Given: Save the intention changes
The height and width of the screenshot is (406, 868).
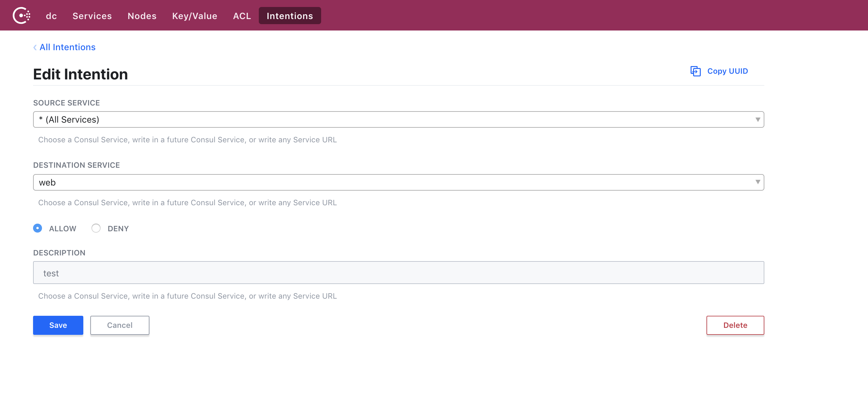Looking at the screenshot, I should point(58,325).
